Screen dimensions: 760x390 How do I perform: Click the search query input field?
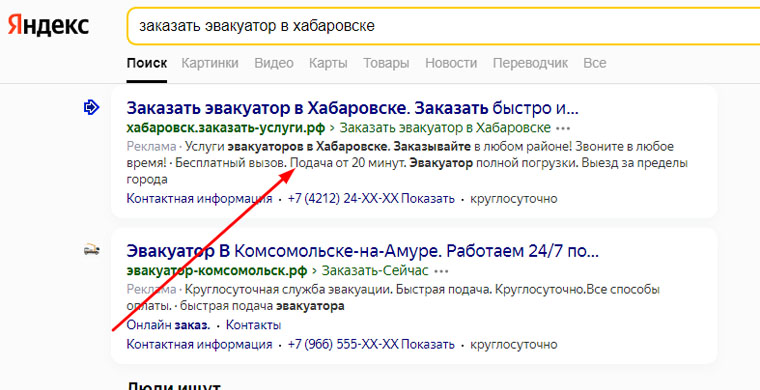[x=443, y=26]
